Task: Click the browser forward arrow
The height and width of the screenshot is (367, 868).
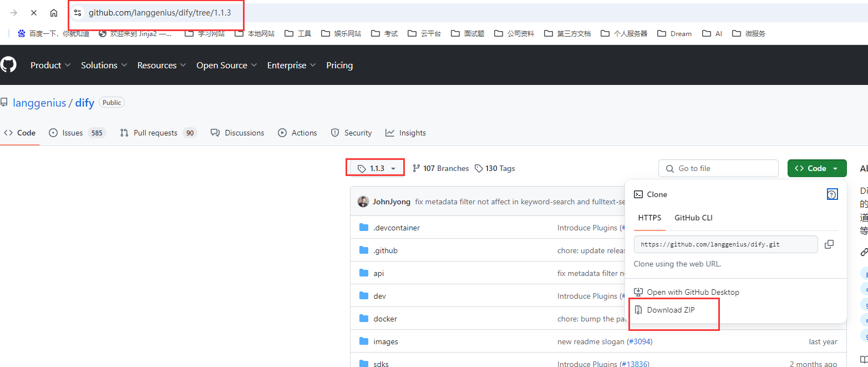Action: (x=14, y=13)
